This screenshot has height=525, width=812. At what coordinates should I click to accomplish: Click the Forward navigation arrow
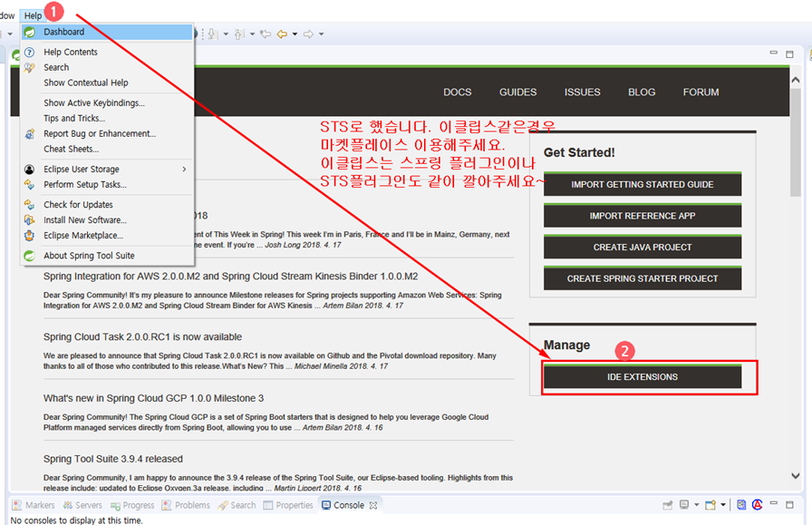[x=309, y=34]
